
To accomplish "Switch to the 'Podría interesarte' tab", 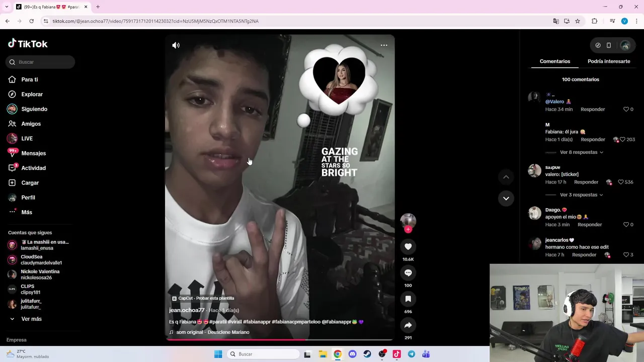I will coord(609,61).
